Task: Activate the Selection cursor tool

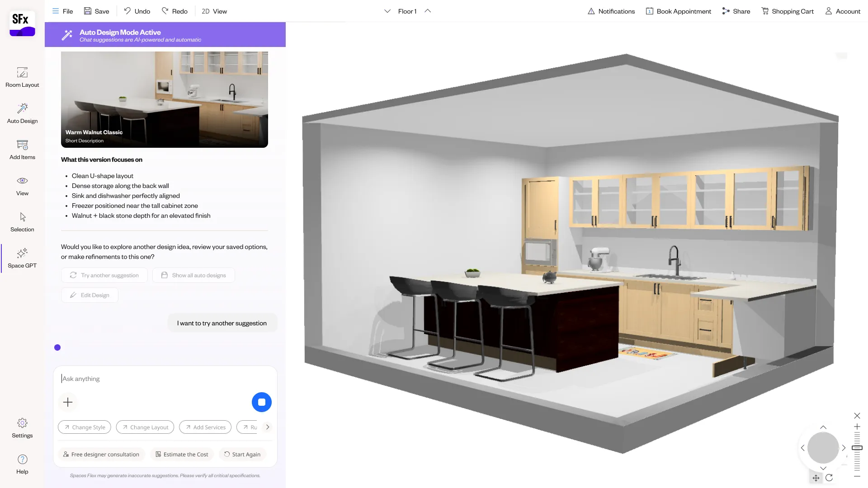Action: point(22,222)
